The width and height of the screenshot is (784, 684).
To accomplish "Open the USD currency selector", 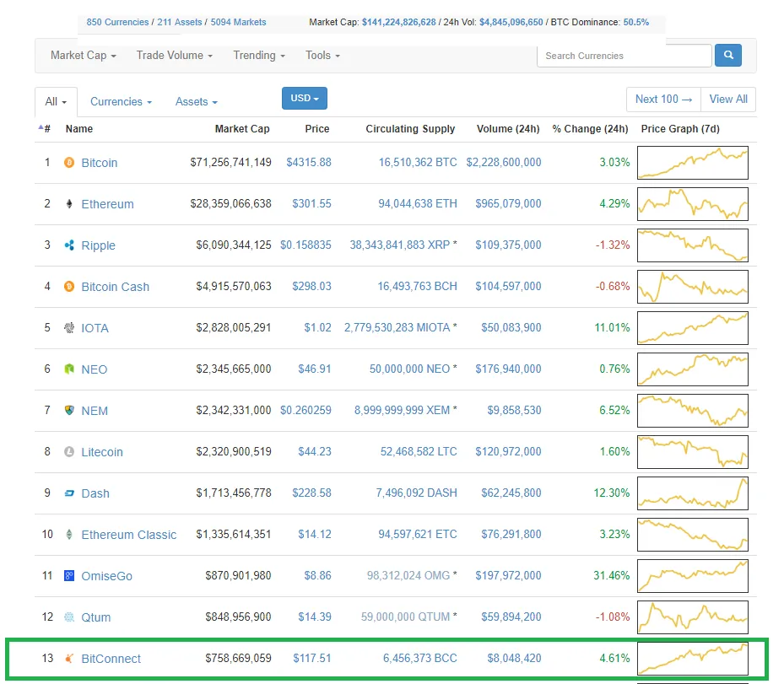I will click(x=305, y=98).
